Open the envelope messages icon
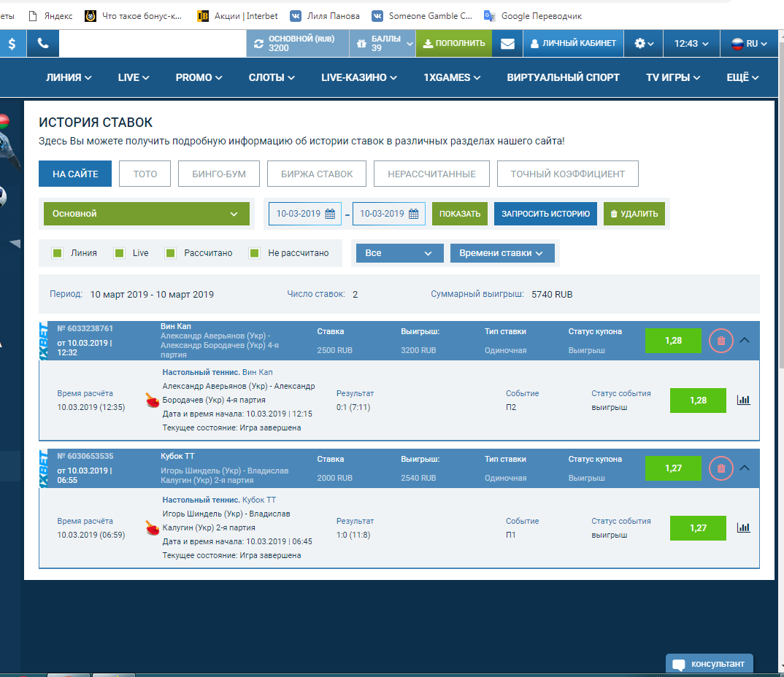This screenshot has height=677, width=784. pos(507,44)
